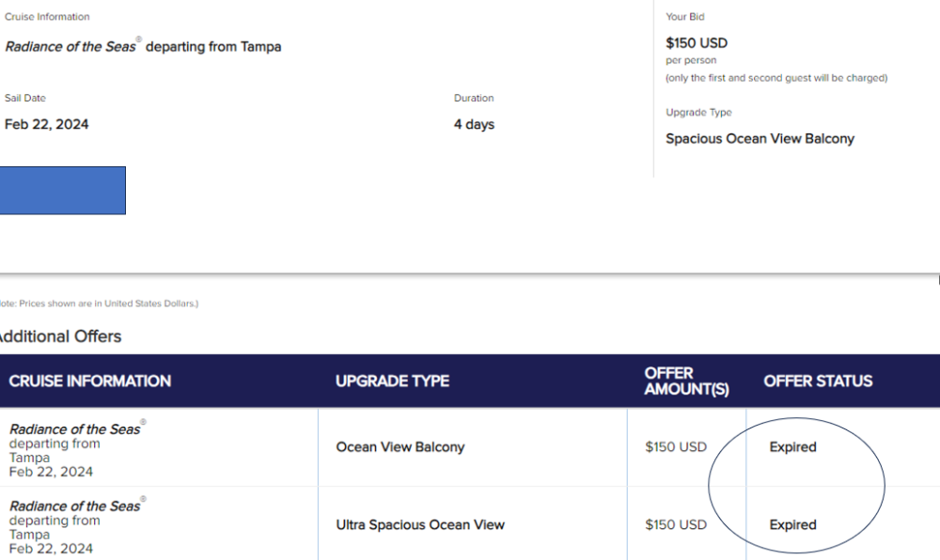940x560 pixels.
Task: Click the Additional Offers heading
Action: click(60, 336)
